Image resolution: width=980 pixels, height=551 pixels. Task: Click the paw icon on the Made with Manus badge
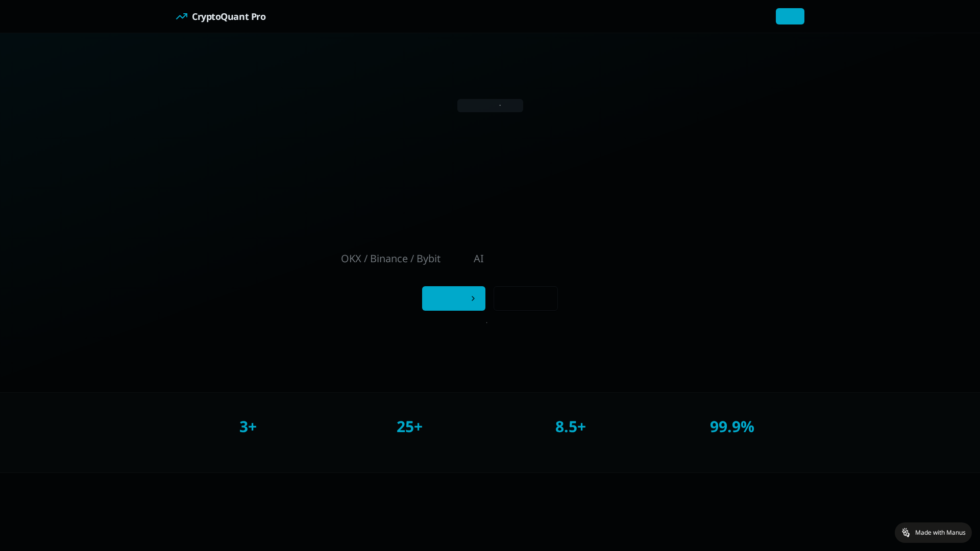tap(906, 532)
